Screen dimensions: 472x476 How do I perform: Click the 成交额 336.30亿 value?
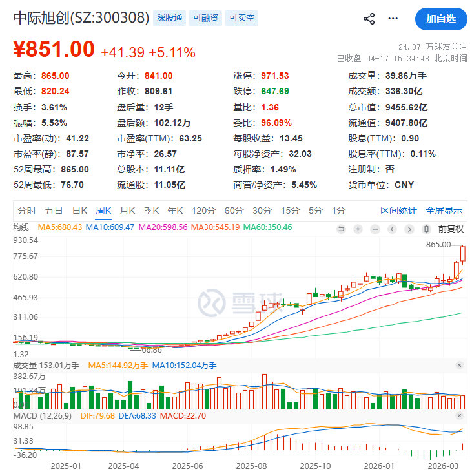[x=404, y=91]
